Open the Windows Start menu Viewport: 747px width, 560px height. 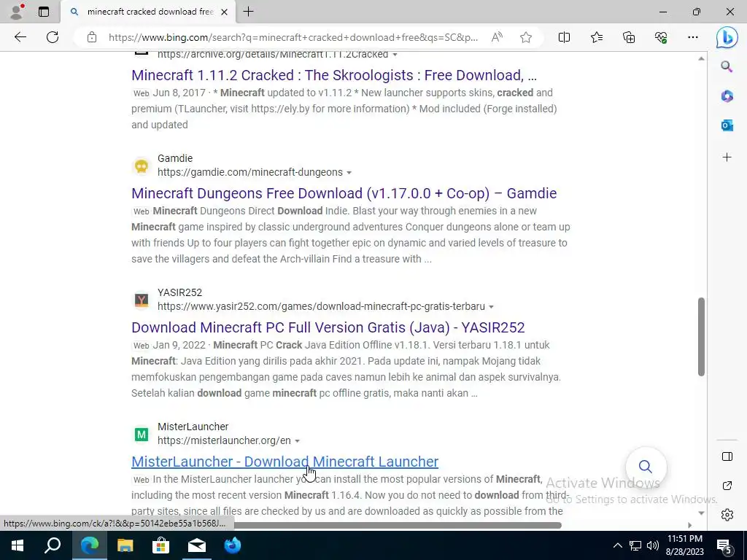click(x=18, y=545)
